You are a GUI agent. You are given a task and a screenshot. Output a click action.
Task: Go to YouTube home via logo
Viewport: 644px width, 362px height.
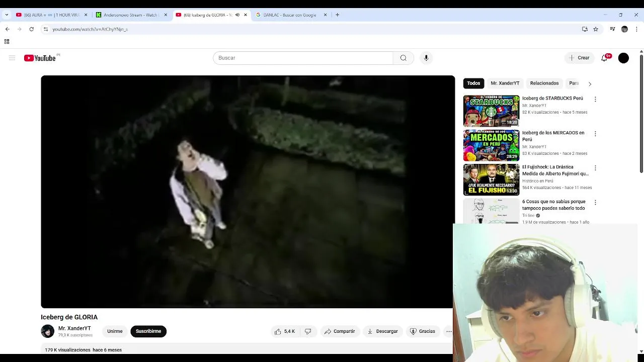(x=40, y=58)
